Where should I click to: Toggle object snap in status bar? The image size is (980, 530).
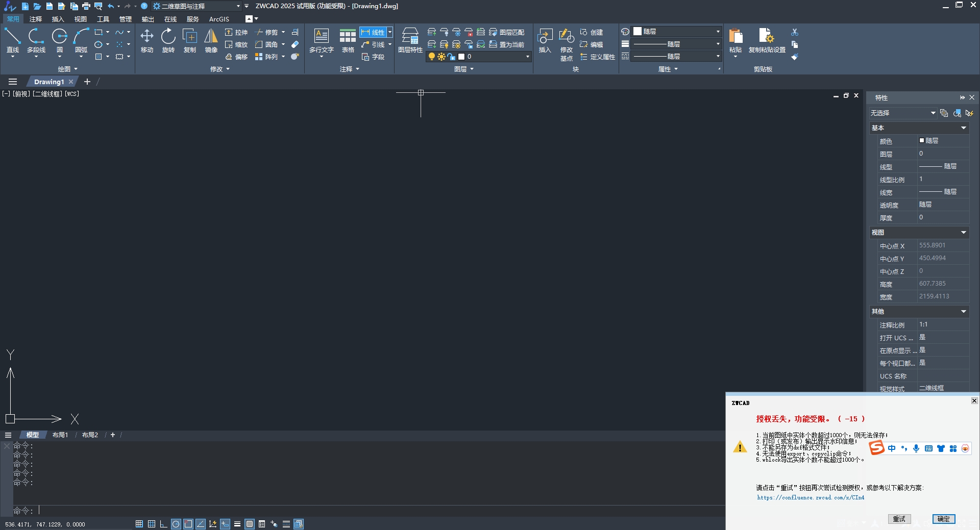pyautogui.click(x=188, y=524)
